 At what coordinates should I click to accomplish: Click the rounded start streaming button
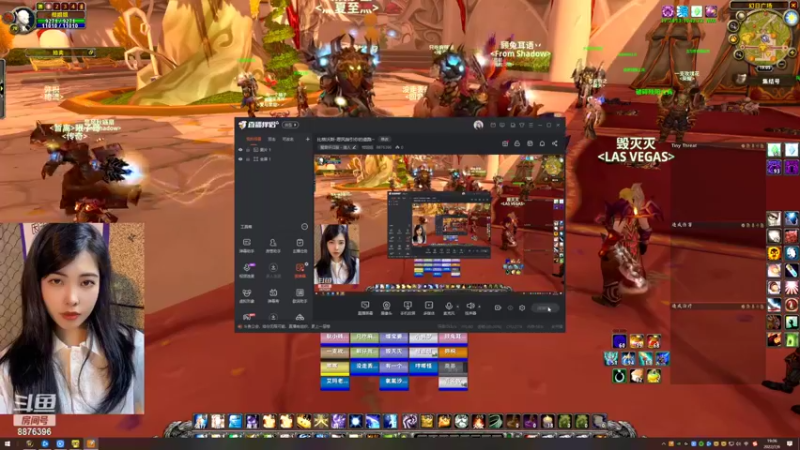(544, 308)
